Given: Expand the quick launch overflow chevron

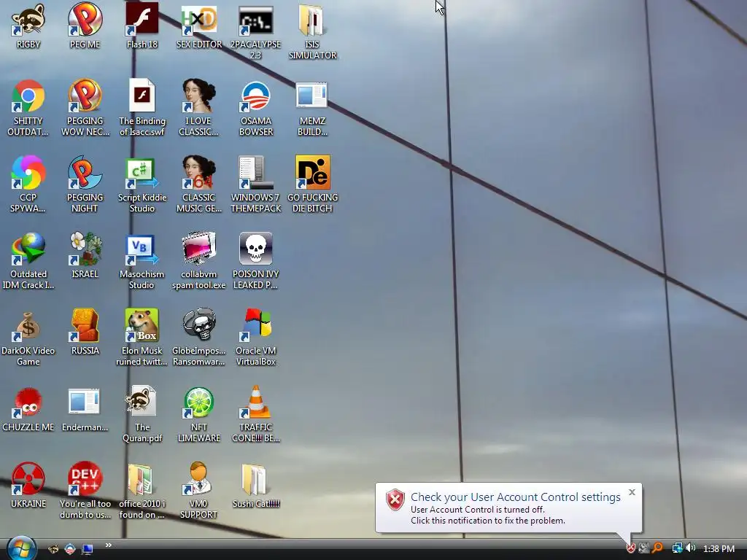Looking at the screenshot, I should (x=109, y=545).
